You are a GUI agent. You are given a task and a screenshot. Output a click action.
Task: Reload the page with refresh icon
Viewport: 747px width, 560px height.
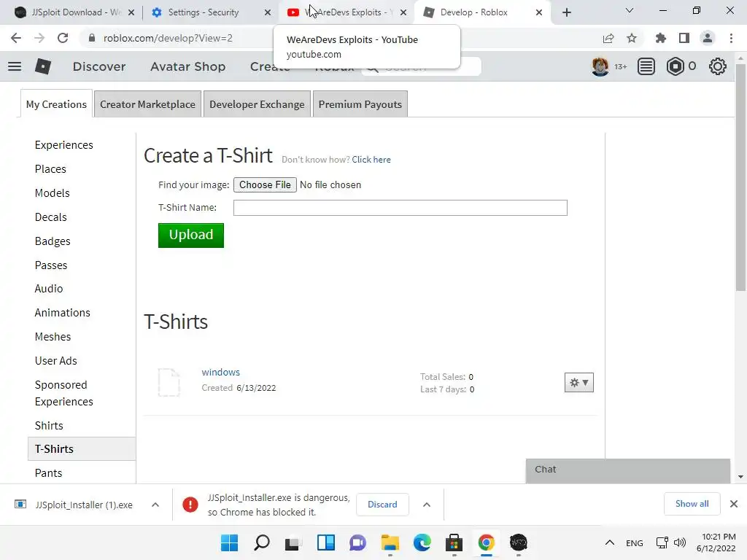[63, 38]
